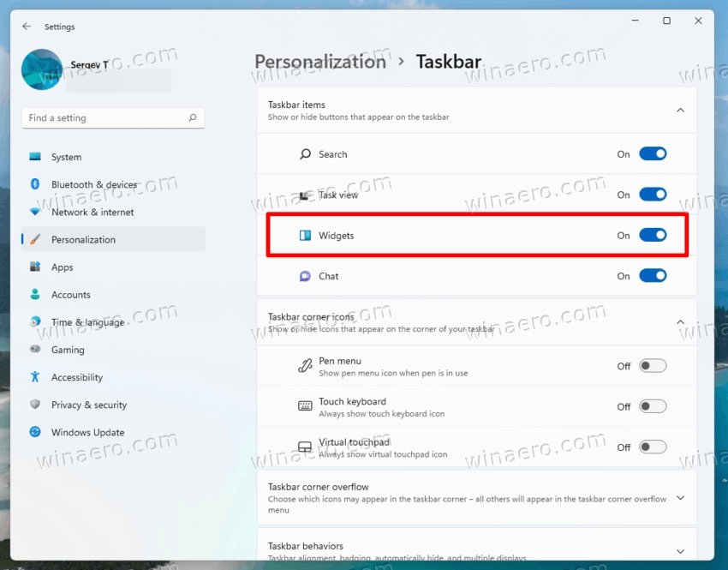Click the Chat row icon
Viewport: 728px width, 570px height.
305,276
